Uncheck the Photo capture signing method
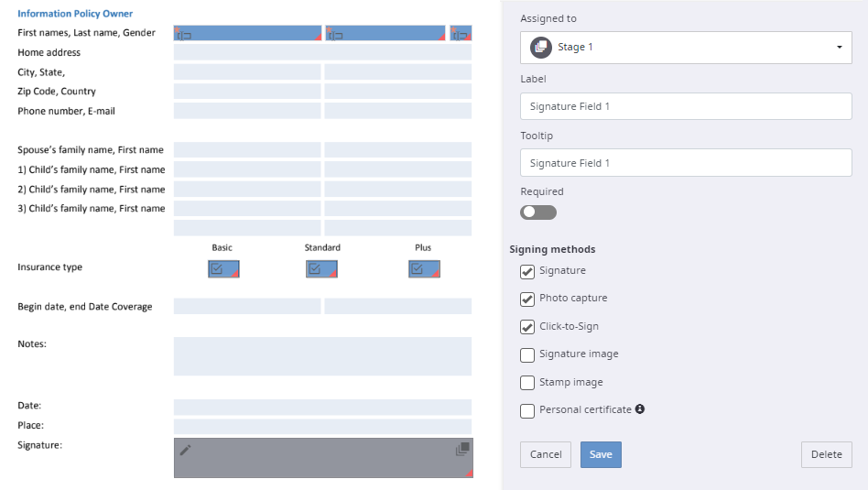 pos(527,299)
